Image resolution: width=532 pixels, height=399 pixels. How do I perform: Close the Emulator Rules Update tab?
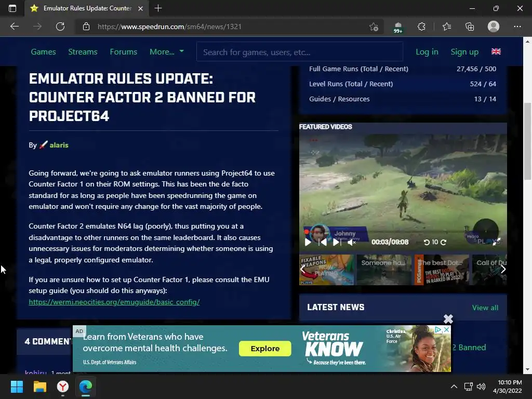pyautogui.click(x=140, y=8)
